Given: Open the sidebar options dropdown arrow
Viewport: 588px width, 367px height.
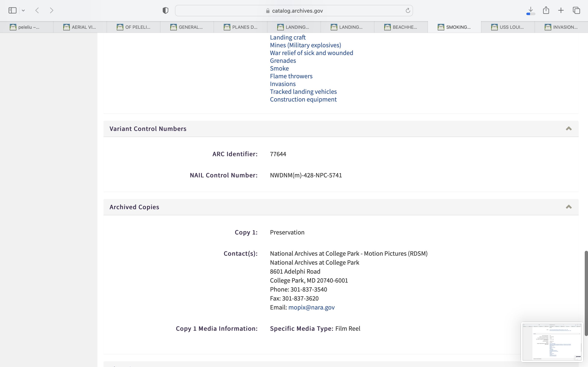Looking at the screenshot, I should (23, 10).
